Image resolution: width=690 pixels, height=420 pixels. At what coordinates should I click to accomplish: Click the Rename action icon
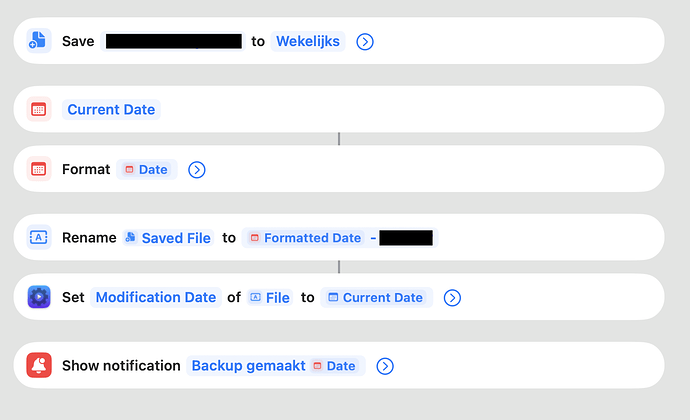pos(39,237)
